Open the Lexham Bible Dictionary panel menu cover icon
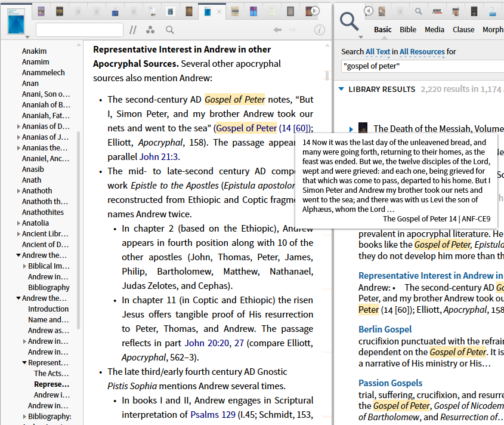504x425 pixels. (16, 21)
